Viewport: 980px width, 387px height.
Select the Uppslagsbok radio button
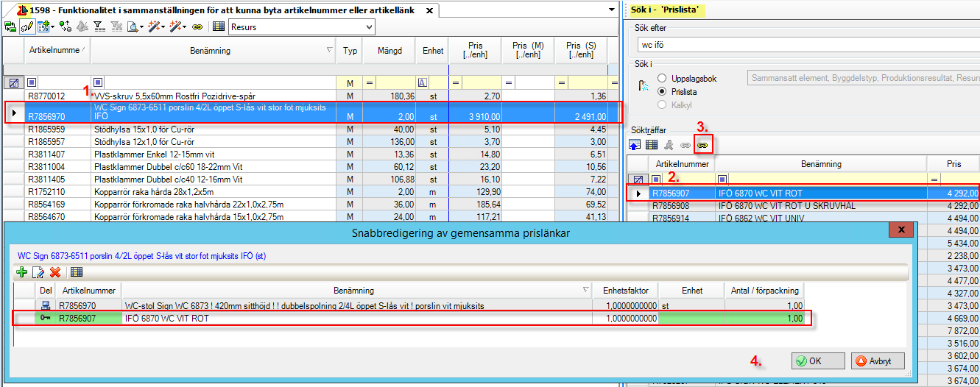663,78
